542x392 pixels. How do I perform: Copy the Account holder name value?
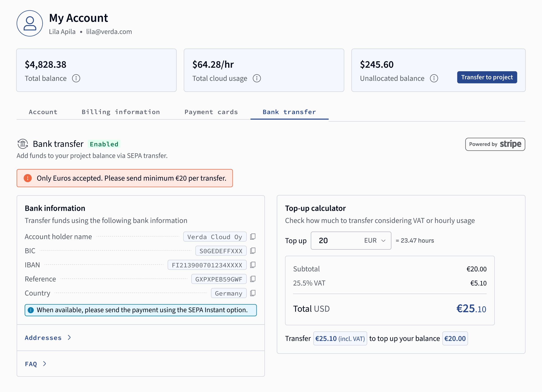[x=253, y=237]
